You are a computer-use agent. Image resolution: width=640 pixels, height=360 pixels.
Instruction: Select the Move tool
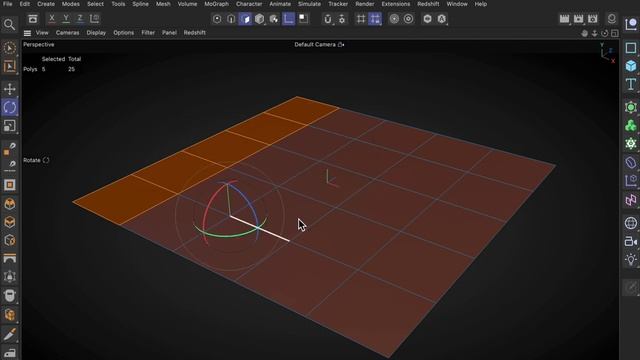click(9, 89)
